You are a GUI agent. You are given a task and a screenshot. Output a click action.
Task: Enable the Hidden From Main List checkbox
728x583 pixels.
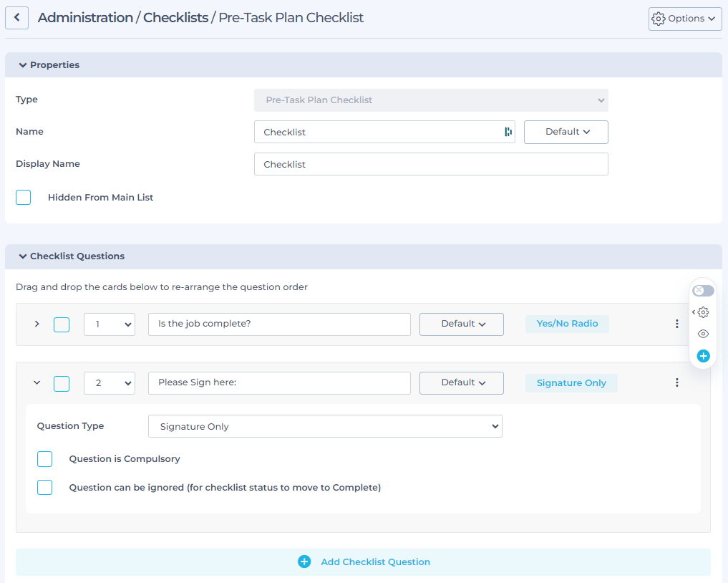click(23, 197)
